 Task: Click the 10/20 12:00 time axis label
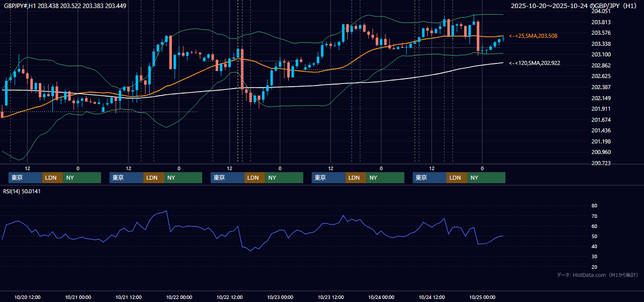click(x=28, y=297)
